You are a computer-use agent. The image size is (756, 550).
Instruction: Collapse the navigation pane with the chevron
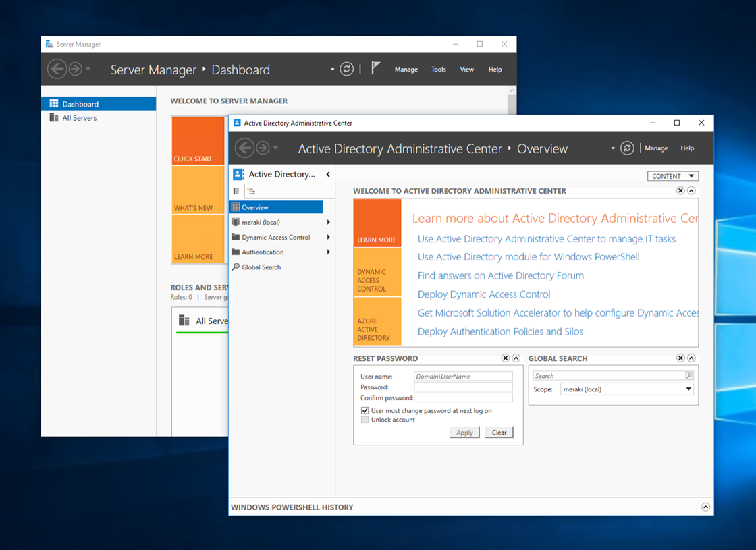(328, 173)
